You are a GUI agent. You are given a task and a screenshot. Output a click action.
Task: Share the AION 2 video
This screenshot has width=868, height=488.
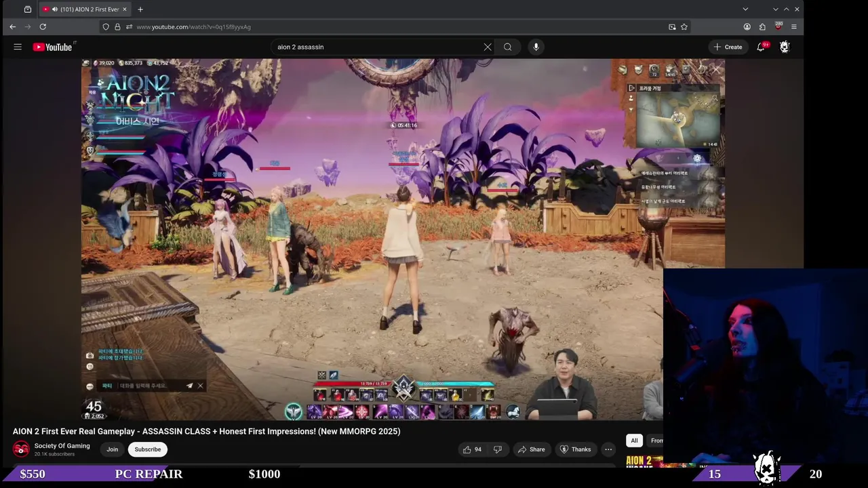pos(531,449)
